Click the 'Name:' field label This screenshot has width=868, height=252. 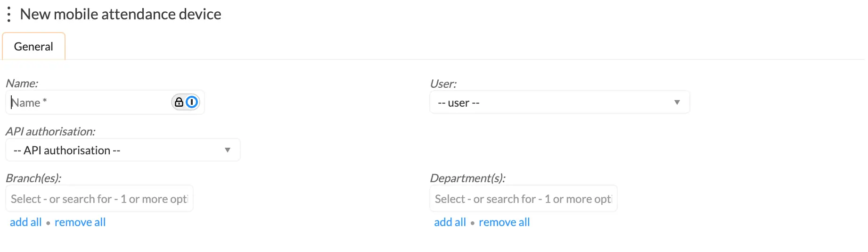click(x=22, y=84)
